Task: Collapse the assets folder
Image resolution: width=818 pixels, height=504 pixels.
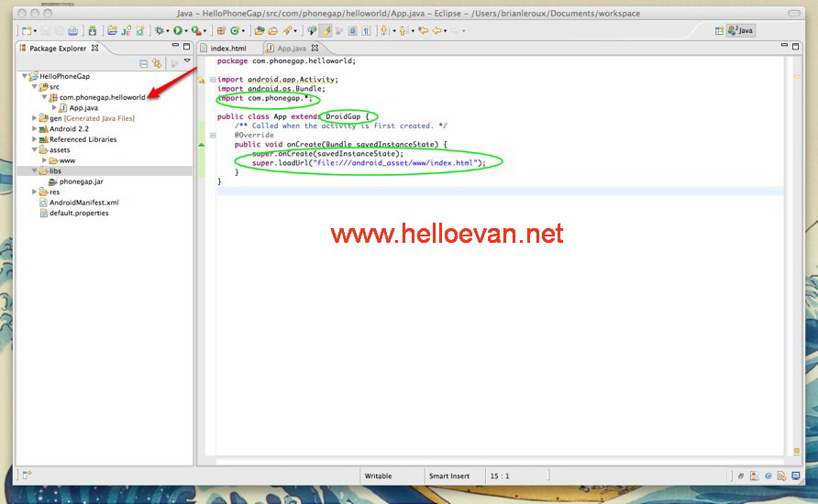Action: (x=35, y=149)
